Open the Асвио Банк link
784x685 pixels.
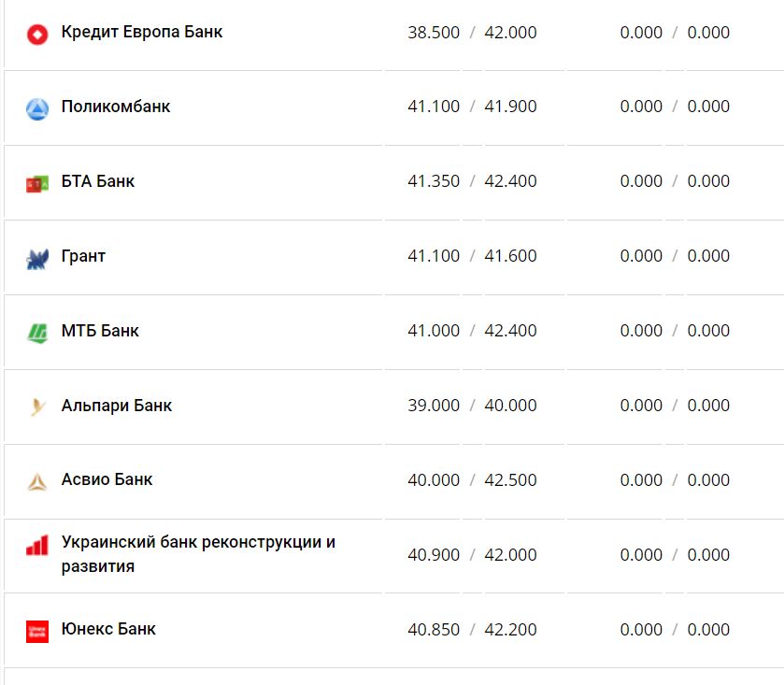coord(107,479)
